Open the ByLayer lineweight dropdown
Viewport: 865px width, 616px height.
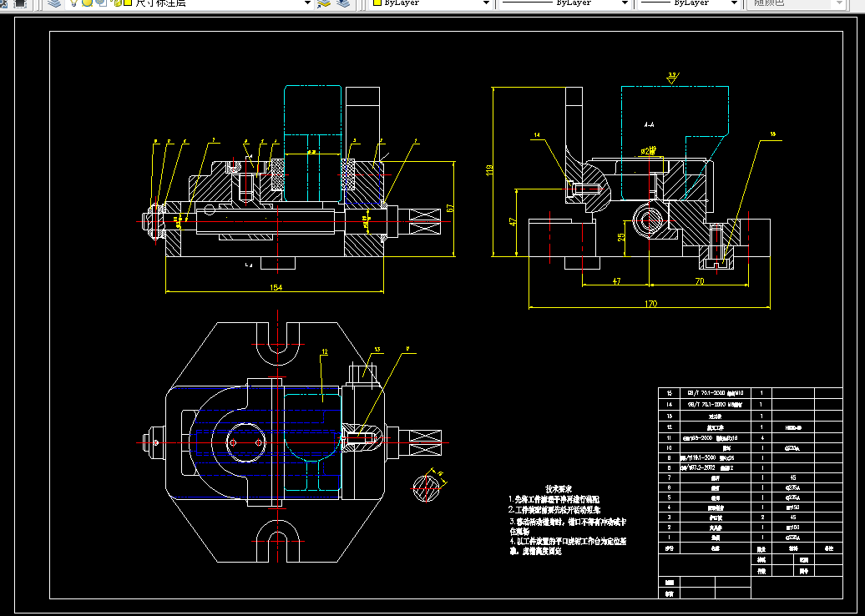pyautogui.click(x=734, y=3)
